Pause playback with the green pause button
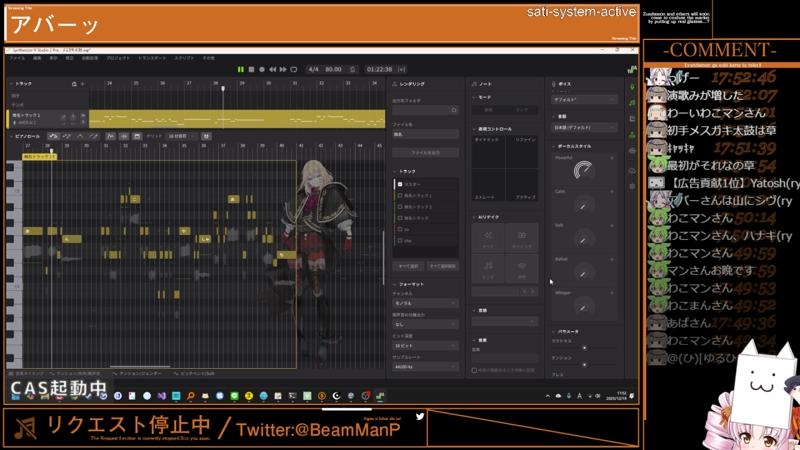The width and height of the screenshot is (800, 450). (240, 69)
